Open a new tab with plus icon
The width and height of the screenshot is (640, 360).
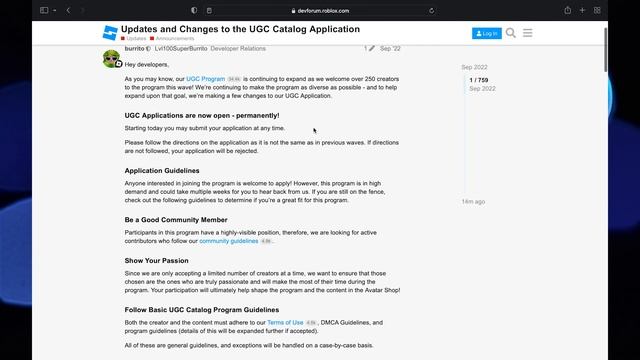click(582, 10)
